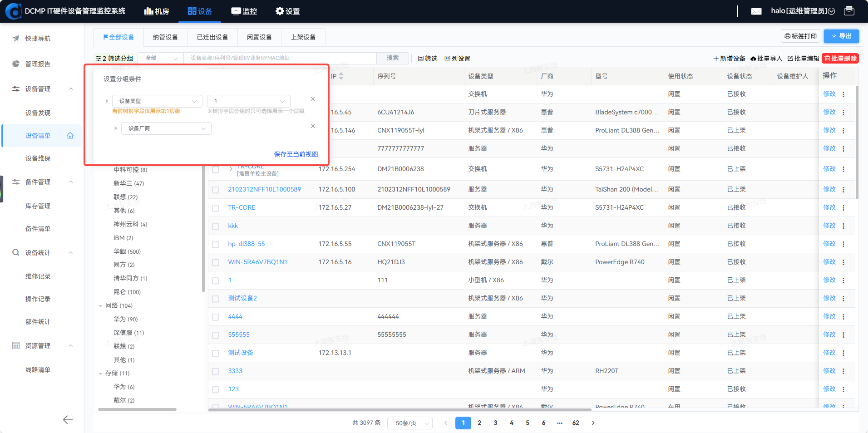The height and width of the screenshot is (433, 868).
Task: Open the home icon beside 设备清单
Action: tap(70, 135)
